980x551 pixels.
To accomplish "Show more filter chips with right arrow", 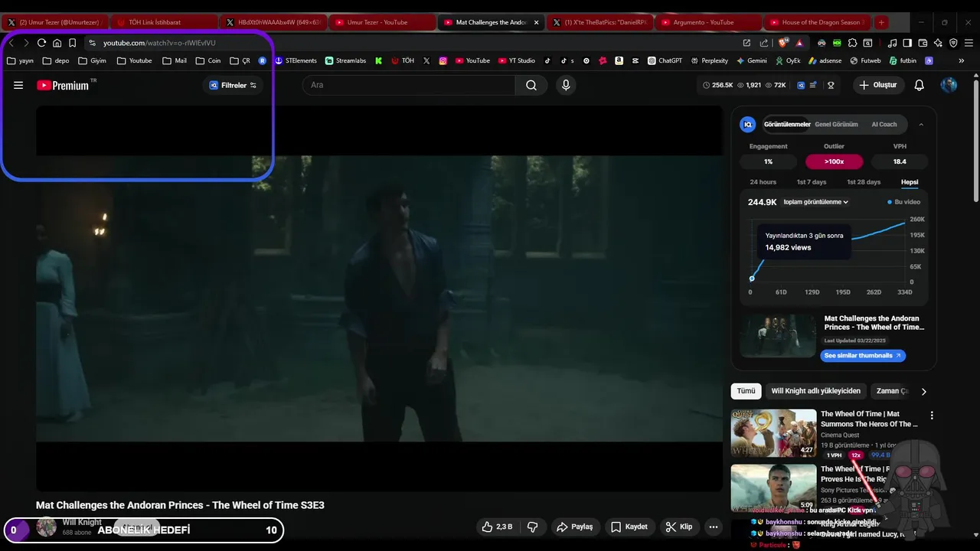I will (x=923, y=391).
